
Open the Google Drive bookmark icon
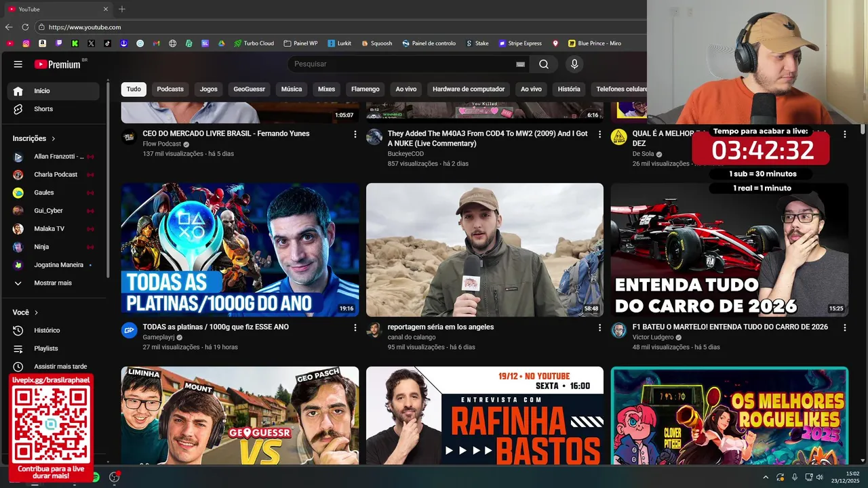(221, 43)
